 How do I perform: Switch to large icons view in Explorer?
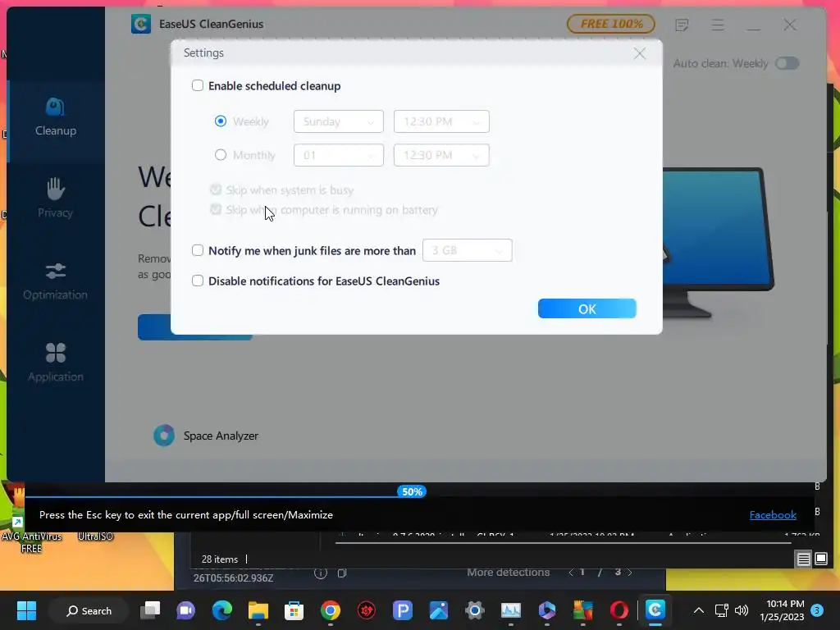pyautogui.click(x=821, y=559)
